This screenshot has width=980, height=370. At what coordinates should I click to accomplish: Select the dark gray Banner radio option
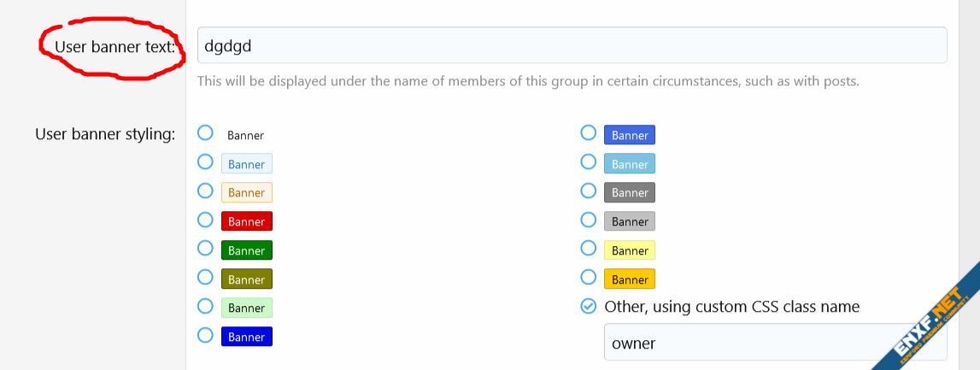click(x=588, y=191)
